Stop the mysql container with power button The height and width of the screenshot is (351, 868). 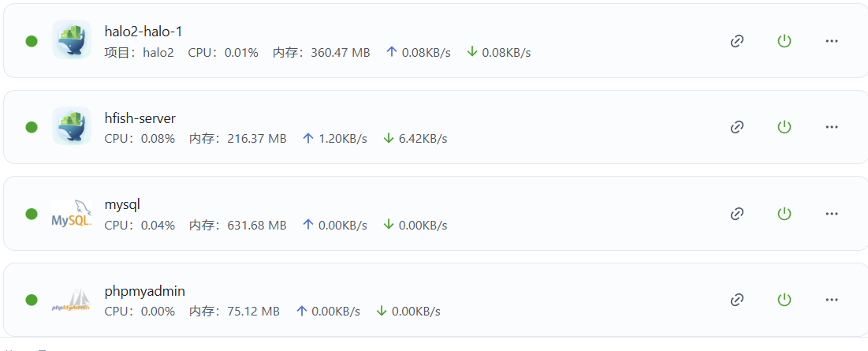coord(784,214)
